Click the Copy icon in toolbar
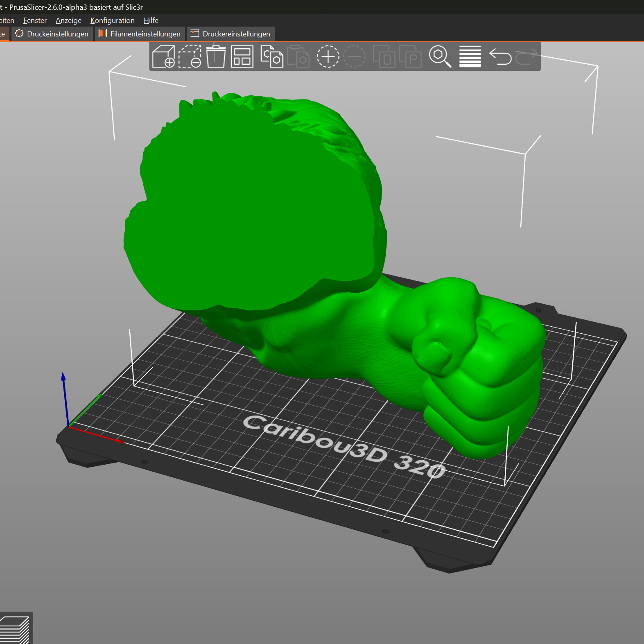 272,56
